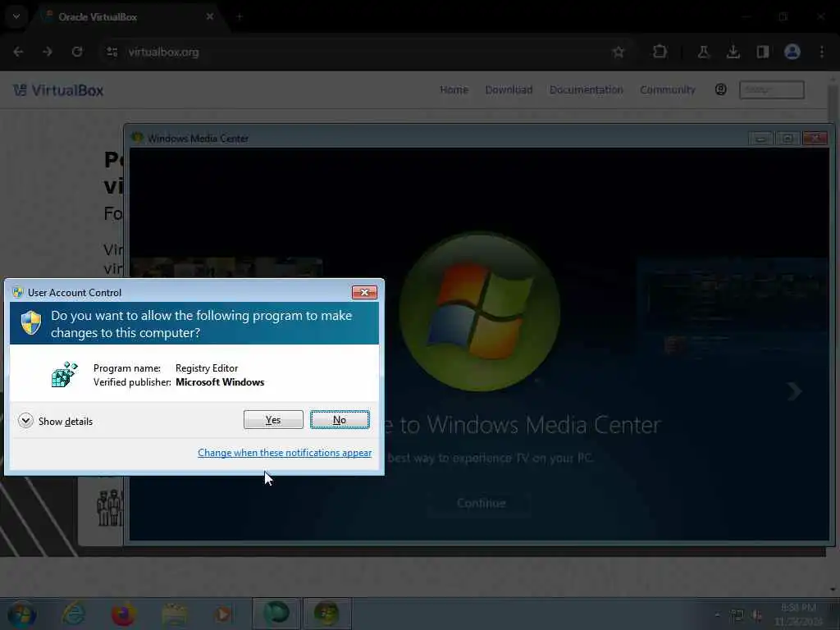This screenshot has width=840, height=630.
Task: Toggle browser side panel icon
Action: (762, 52)
